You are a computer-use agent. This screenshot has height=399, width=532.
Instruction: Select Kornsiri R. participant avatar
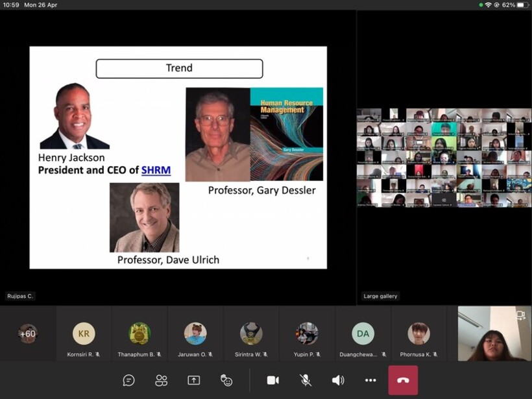(x=84, y=333)
